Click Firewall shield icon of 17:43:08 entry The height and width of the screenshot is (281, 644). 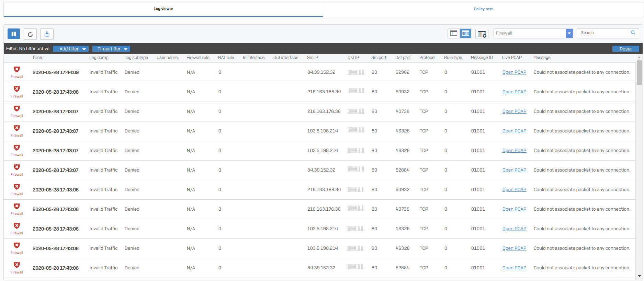(x=16, y=89)
